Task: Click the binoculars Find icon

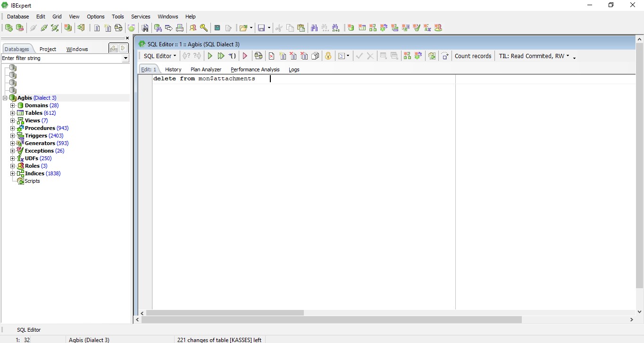Action: pyautogui.click(x=314, y=28)
